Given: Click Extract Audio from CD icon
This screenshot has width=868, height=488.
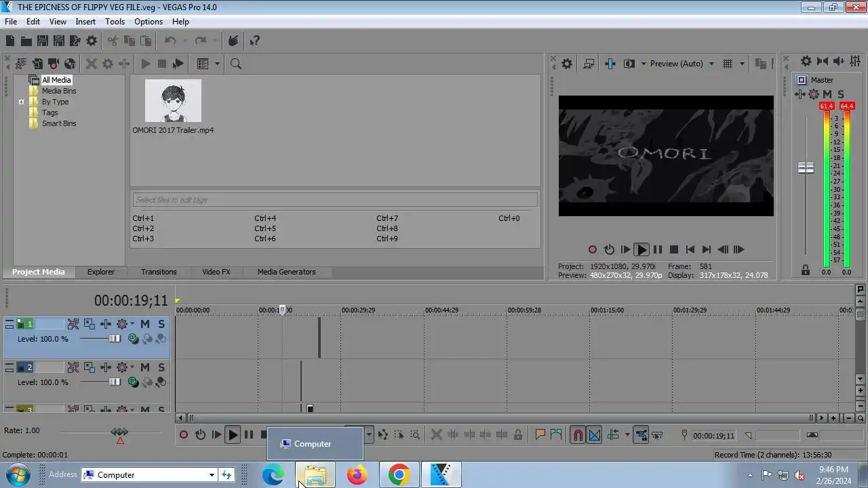Looking at the screenshot, I should click(x=70, y=64).
